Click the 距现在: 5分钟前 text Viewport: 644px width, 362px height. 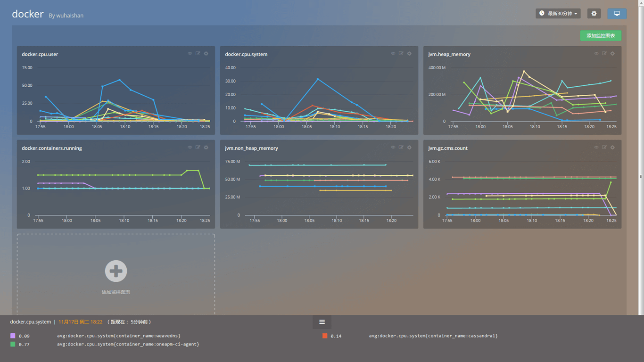(130, 322)
